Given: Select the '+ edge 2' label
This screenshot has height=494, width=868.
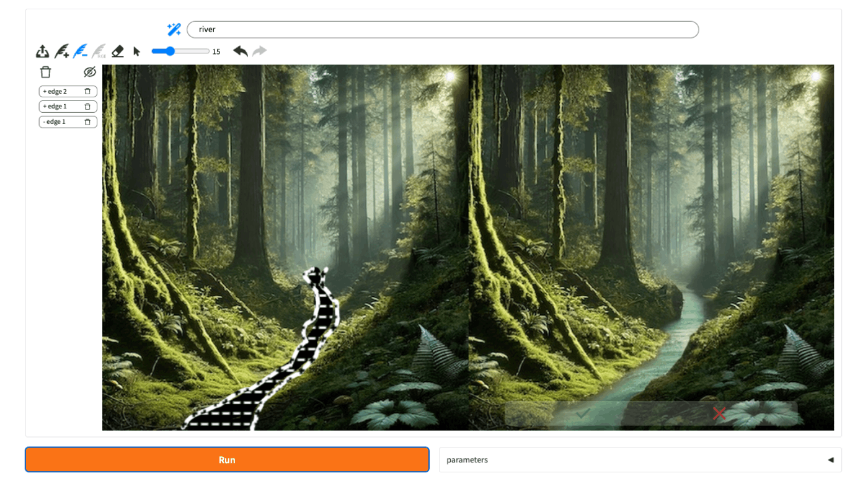Looking at the screenshot, I should (55, 91).
